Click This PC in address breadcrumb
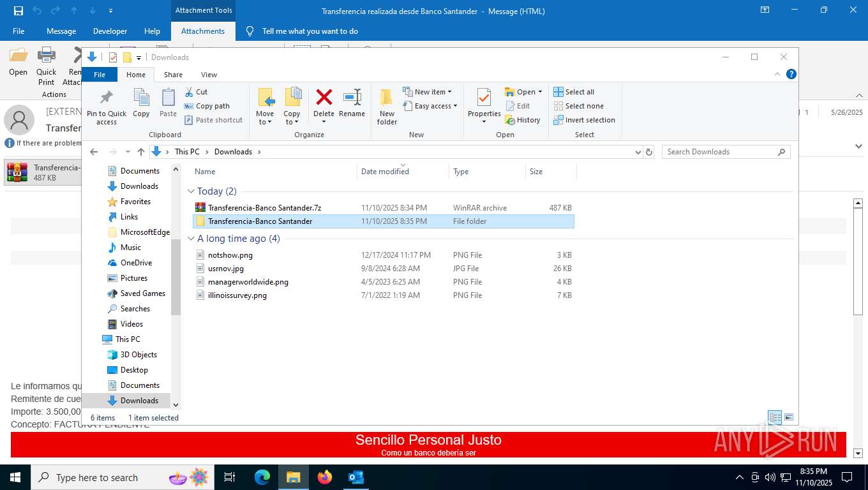 pyautogui.click(x=187, y=152)
